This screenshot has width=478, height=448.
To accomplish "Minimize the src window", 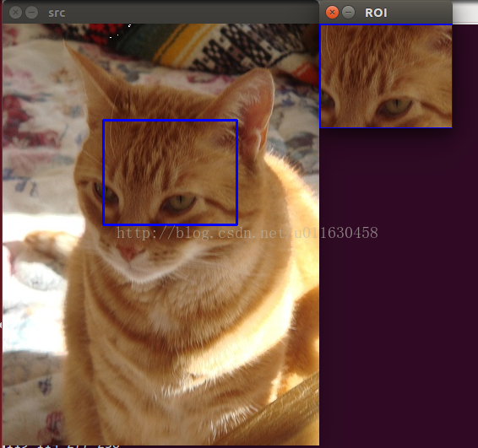I will tap(31, 13).
